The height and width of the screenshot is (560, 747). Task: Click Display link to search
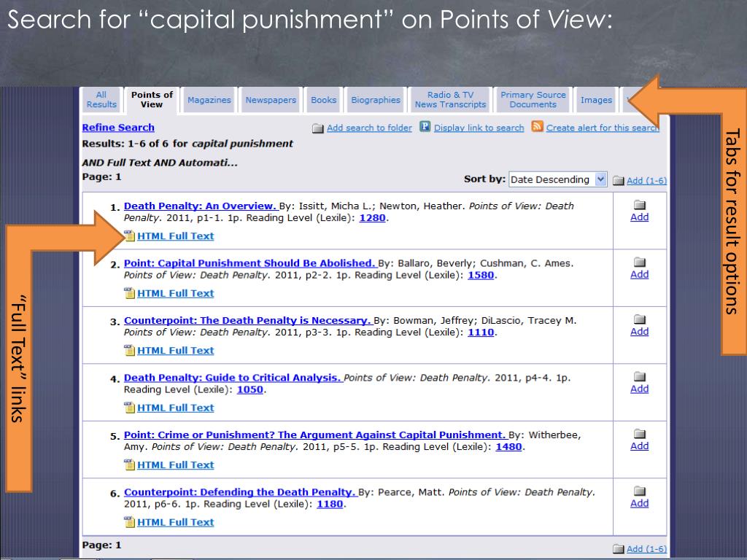[479, 128]
